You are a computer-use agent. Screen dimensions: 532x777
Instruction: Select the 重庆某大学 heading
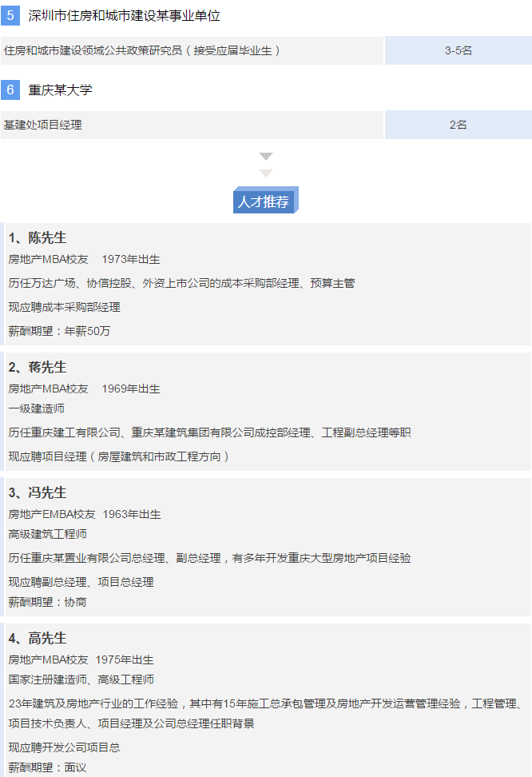tap(61, 90)
